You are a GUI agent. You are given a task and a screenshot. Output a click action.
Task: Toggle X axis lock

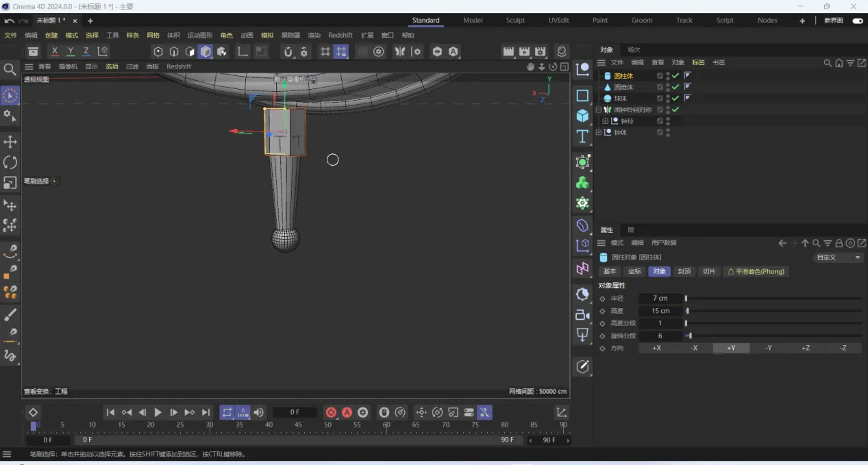click(55, 51)
